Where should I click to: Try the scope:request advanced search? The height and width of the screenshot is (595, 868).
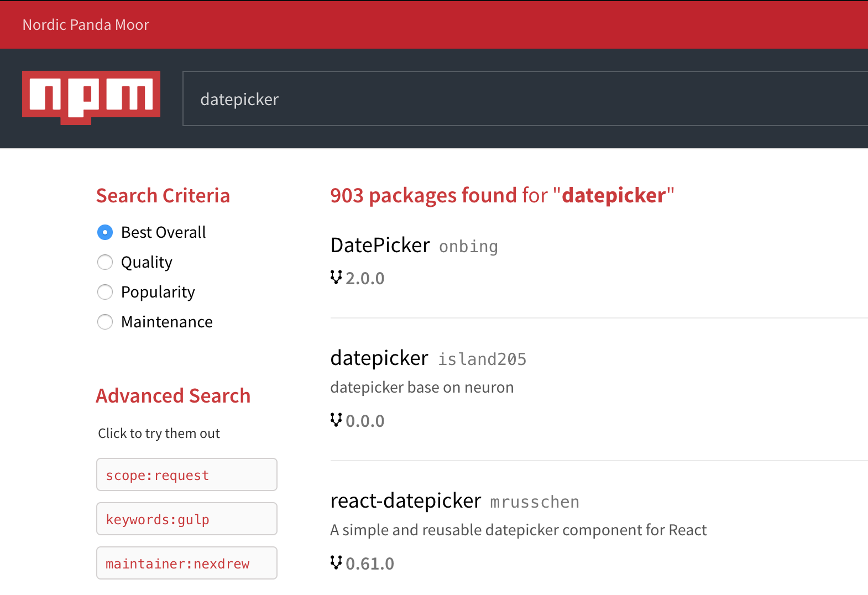click(187, 474)
